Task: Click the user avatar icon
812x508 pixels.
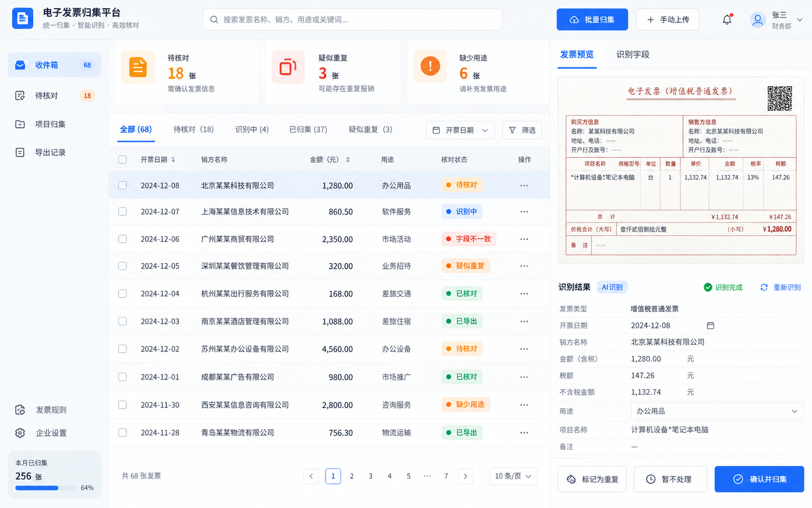Action: coord(757,20)
